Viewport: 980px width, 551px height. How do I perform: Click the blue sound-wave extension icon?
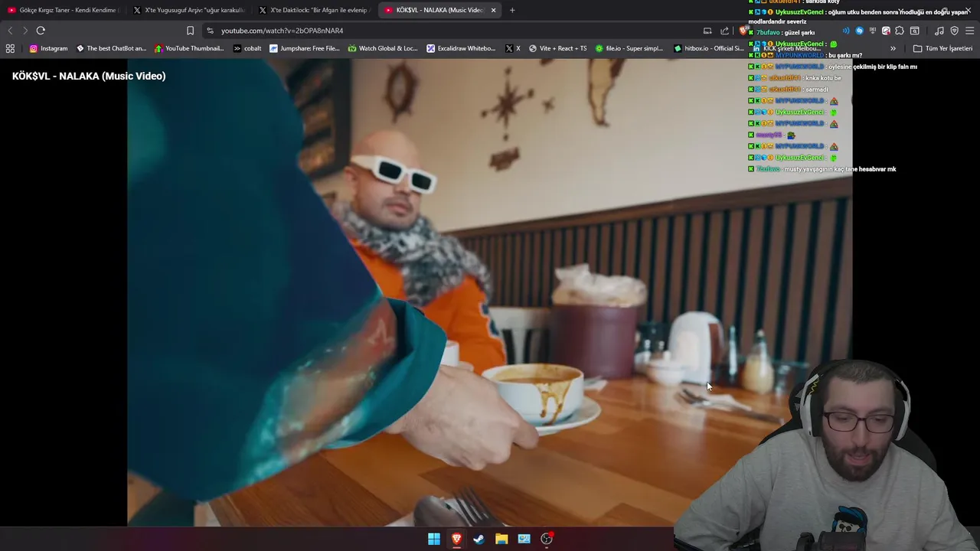pos(846,31)
